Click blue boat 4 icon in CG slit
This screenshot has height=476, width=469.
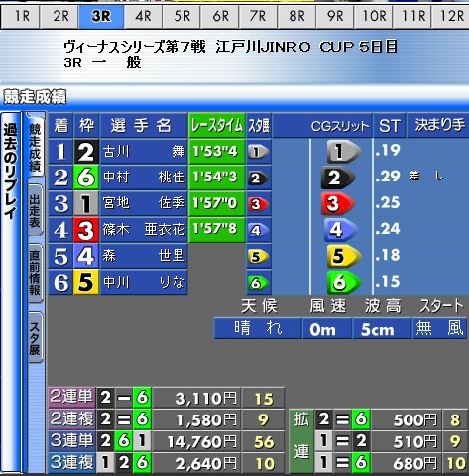340,229
